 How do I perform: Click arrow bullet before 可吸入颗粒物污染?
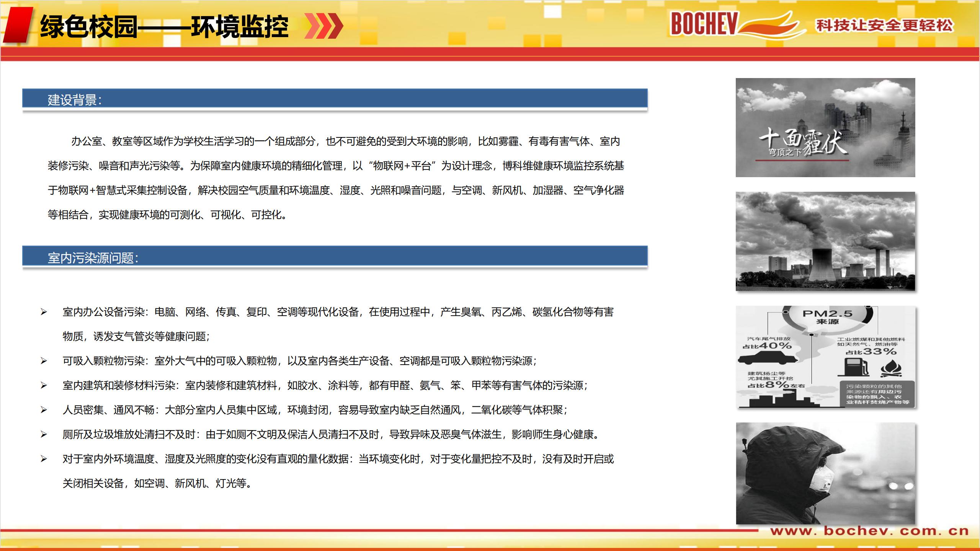(44, 361)
